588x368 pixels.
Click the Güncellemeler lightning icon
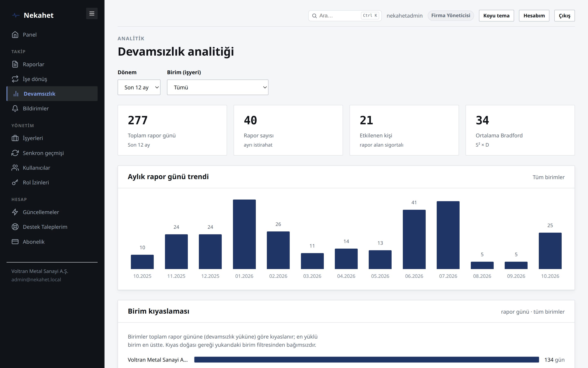[15, 212]
